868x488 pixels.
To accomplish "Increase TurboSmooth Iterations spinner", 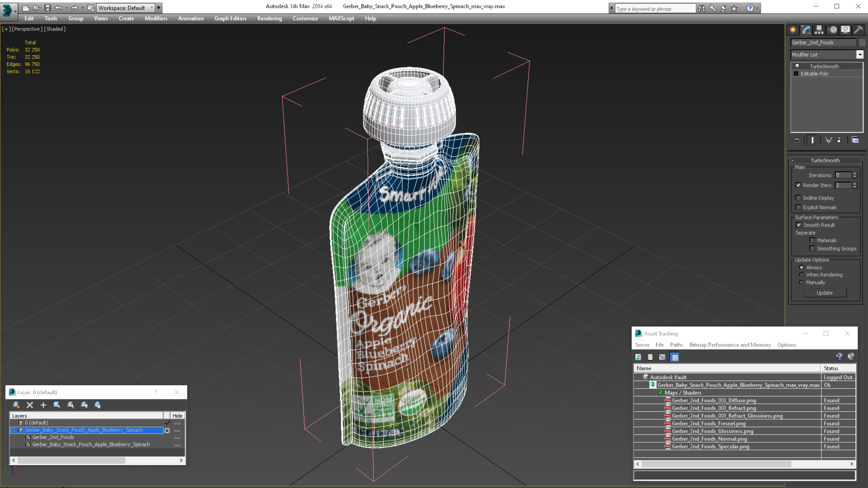I will 854,174.
